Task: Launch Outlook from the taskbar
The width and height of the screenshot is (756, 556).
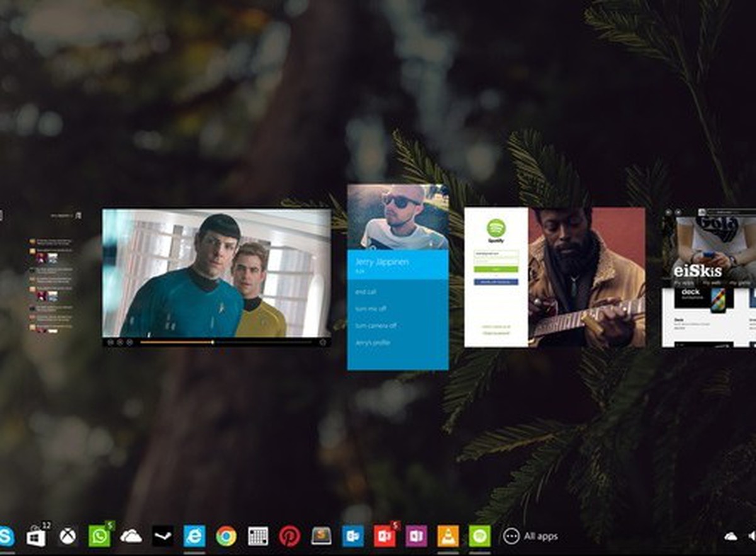Action: 353,536
